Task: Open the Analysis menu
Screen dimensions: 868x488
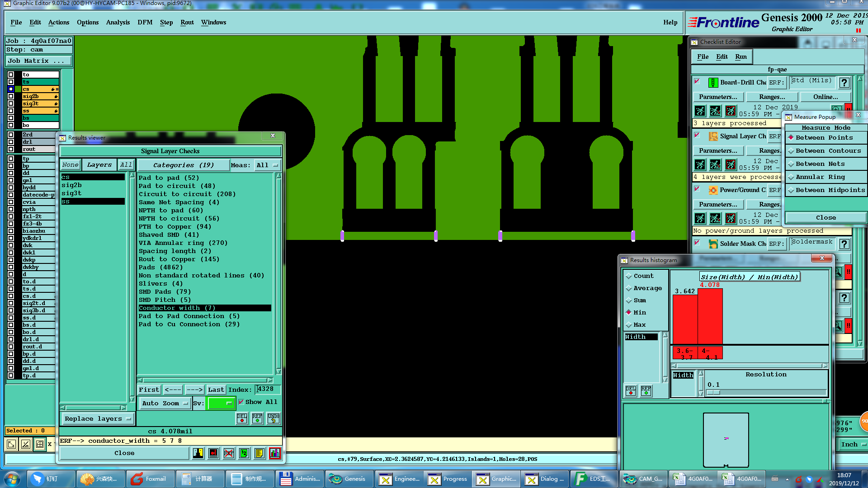Action: point(118,23)
